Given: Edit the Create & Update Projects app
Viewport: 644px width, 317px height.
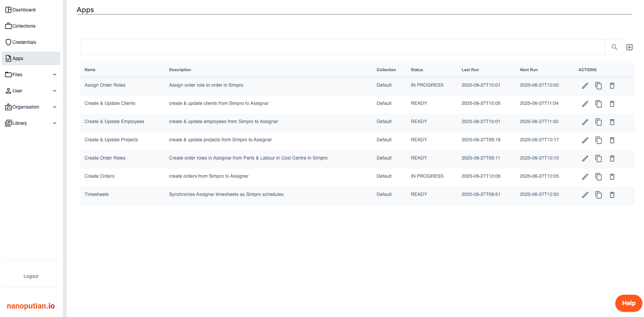Looking at the screenshot, I should point(585,140).
